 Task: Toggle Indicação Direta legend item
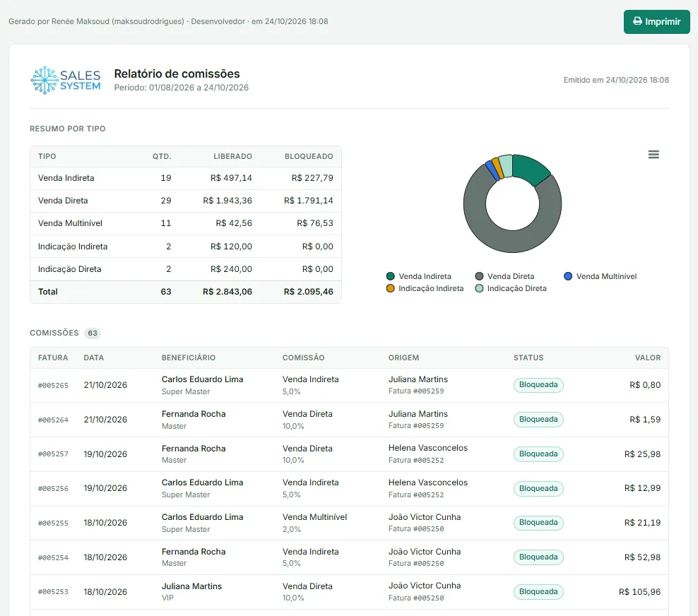click(x=511, y=288)
